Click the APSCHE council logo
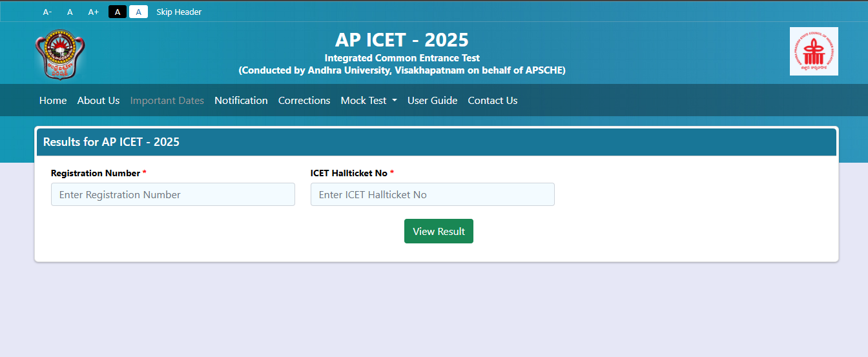The height and width of the screenshot is (357, 868). click(814, 51)
